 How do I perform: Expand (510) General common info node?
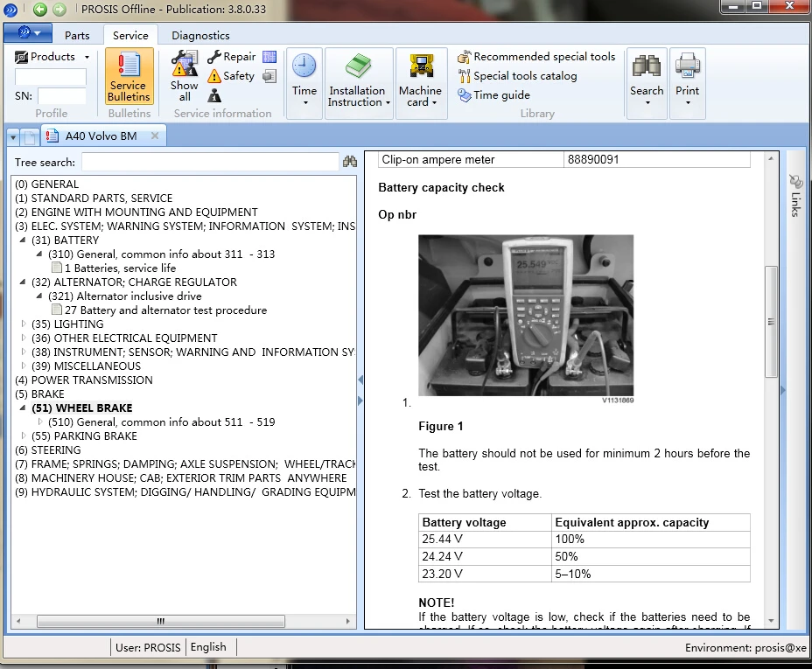tap(40, 422)
